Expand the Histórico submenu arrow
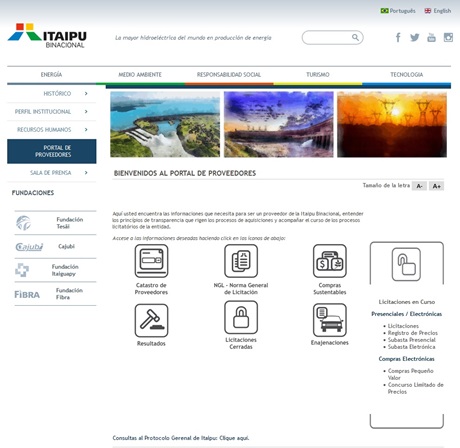The height and width of the screenshot is (448, 460). coord(86,93)
